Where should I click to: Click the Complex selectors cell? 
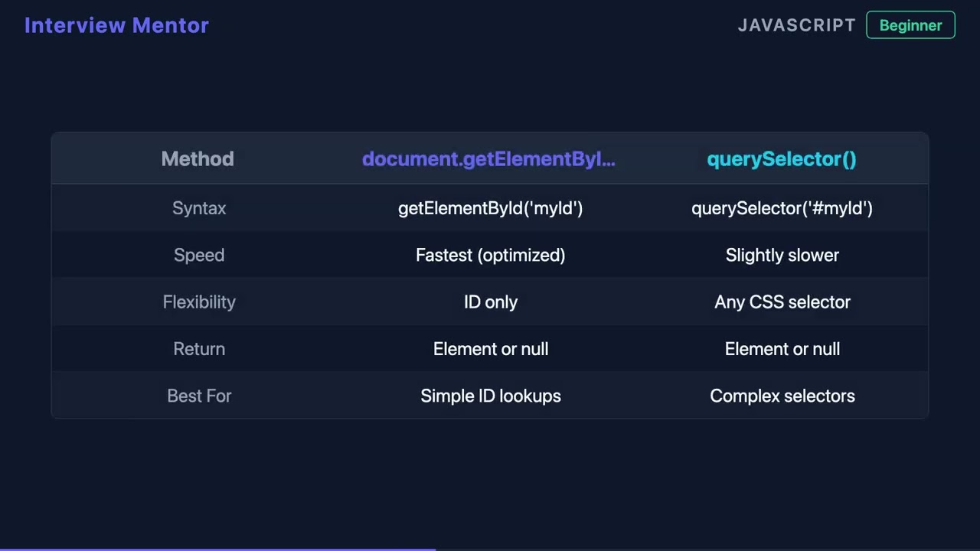[782, 396]
